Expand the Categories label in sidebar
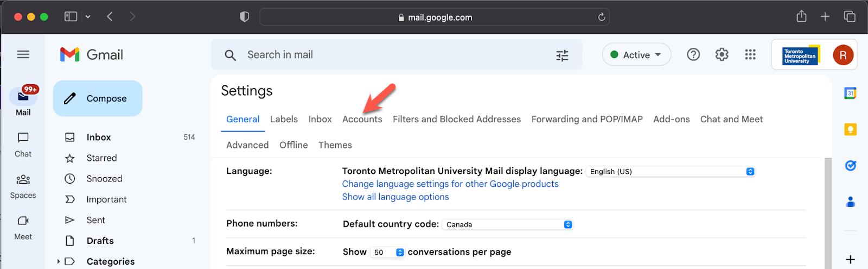This screenshot has width=868, height=269. [59, 261]
